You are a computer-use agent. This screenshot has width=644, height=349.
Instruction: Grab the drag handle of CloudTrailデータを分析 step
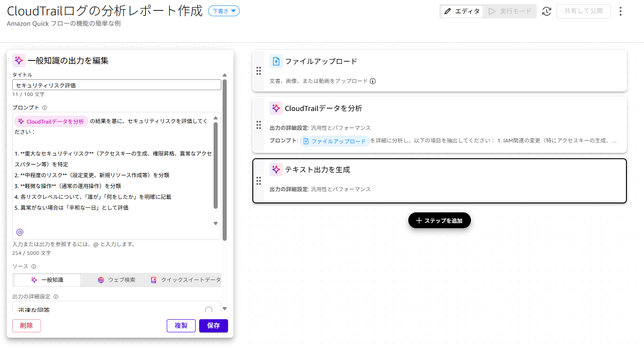259,125
